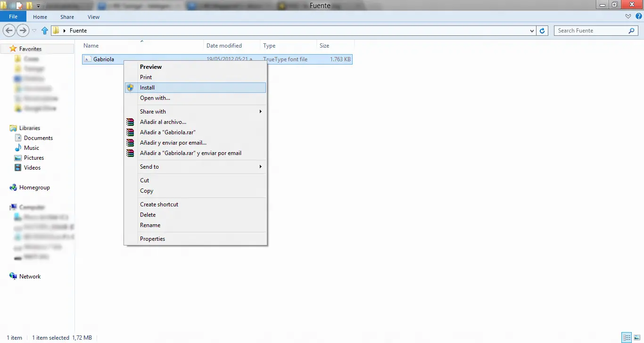The height and width of the screenshot is (343, 644).
Task: Go up one level with blue arrow
Action: (x=45, y=31)
